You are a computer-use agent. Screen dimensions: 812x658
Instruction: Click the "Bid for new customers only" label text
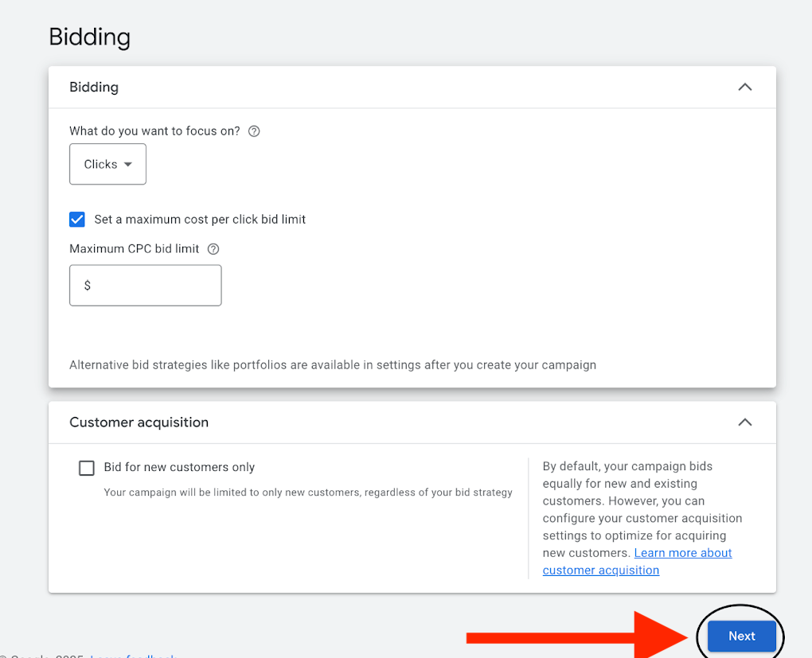click(x=179, y=468)
